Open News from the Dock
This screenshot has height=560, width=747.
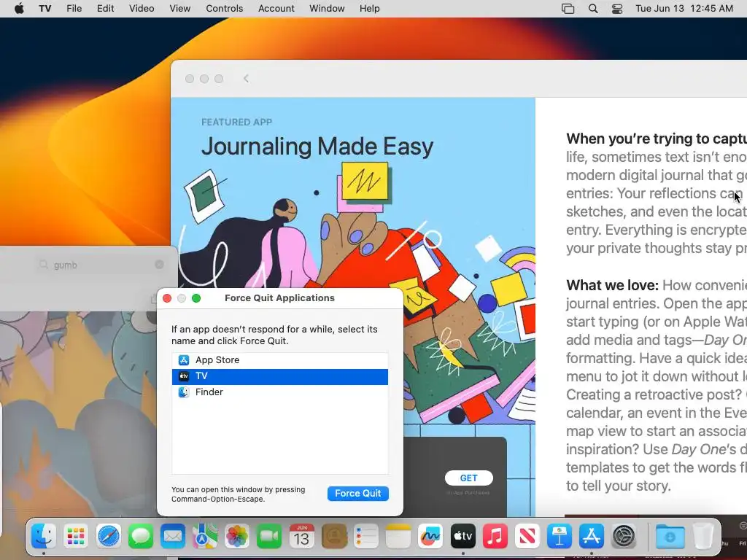(x=527, y=537)
